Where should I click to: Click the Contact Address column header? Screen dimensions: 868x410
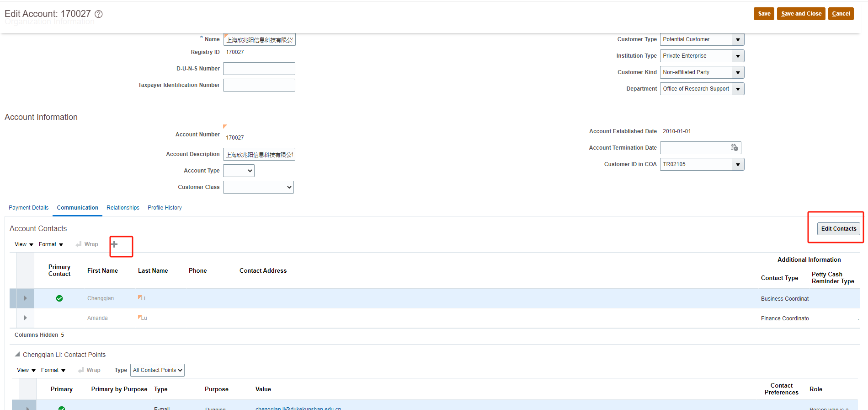263,271
